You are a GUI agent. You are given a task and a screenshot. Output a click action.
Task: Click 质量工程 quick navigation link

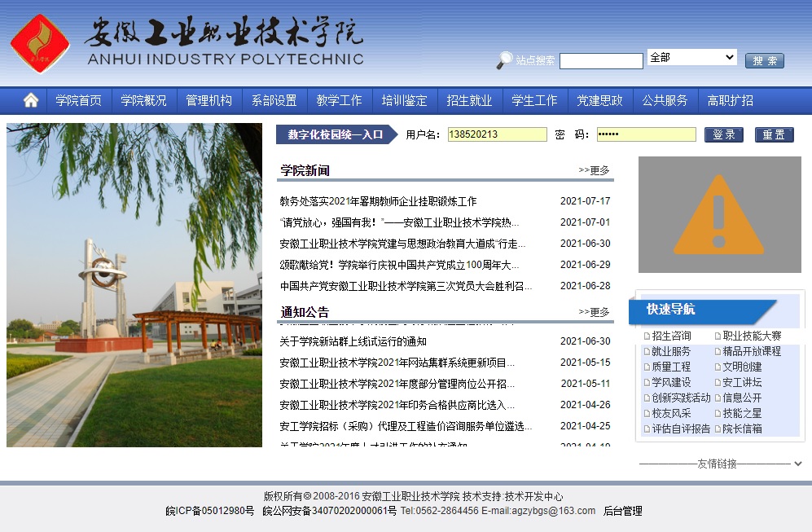coord(671,367)
